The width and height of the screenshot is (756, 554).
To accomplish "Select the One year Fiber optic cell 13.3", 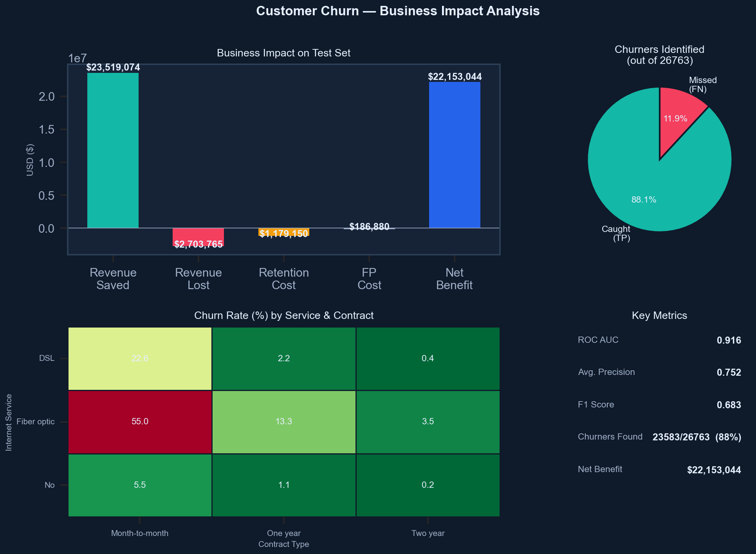I will click(283, 422).
